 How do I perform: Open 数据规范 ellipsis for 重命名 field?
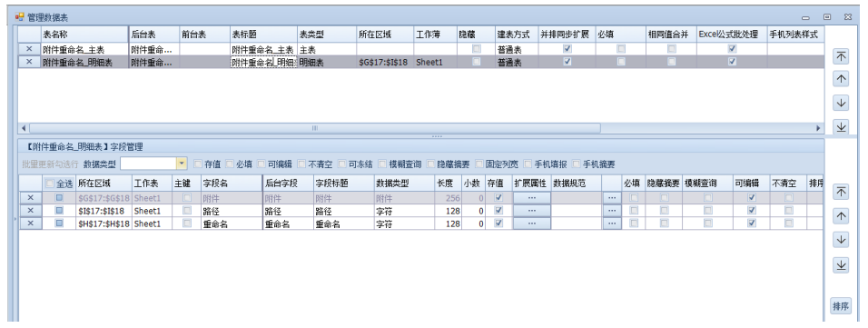[x=612, y=223]
